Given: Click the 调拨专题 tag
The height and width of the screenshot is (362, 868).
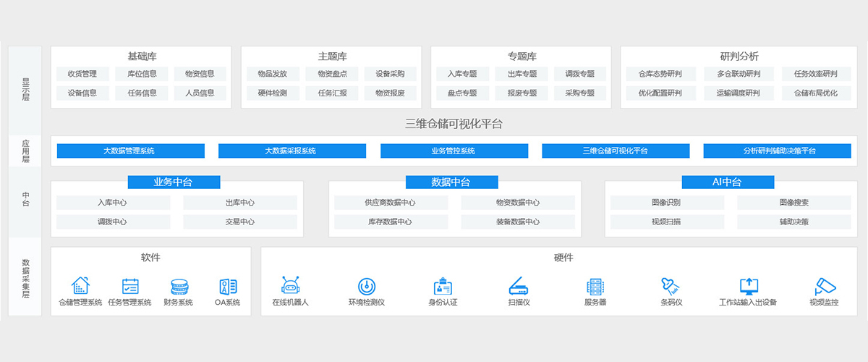Looking at the screenshot, I should tap(580, 74).
